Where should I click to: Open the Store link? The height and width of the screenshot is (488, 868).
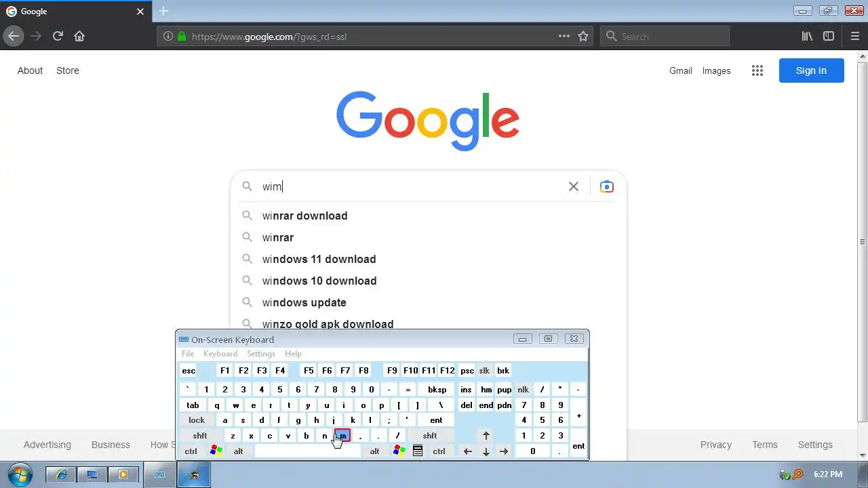tap(67, 70)
